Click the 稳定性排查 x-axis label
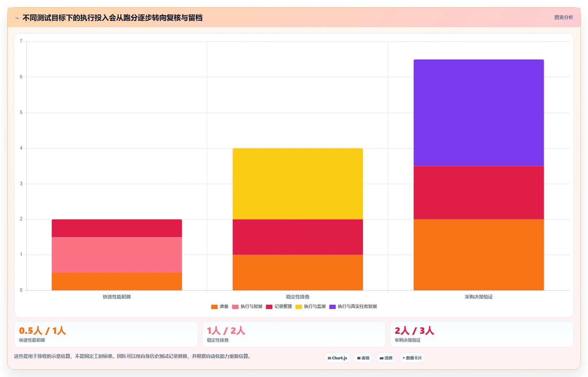This screenshot has height=377, width=588. point(298,297)
